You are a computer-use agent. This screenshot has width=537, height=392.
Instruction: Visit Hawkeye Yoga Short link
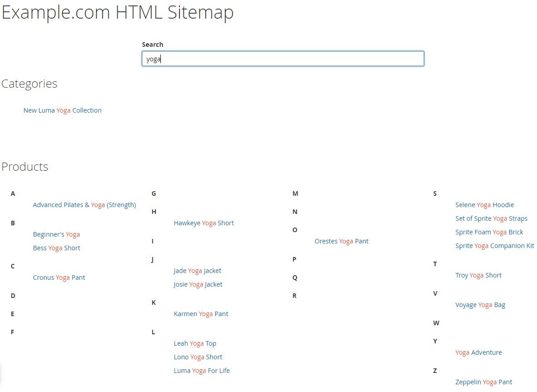(x=204, y=223)
